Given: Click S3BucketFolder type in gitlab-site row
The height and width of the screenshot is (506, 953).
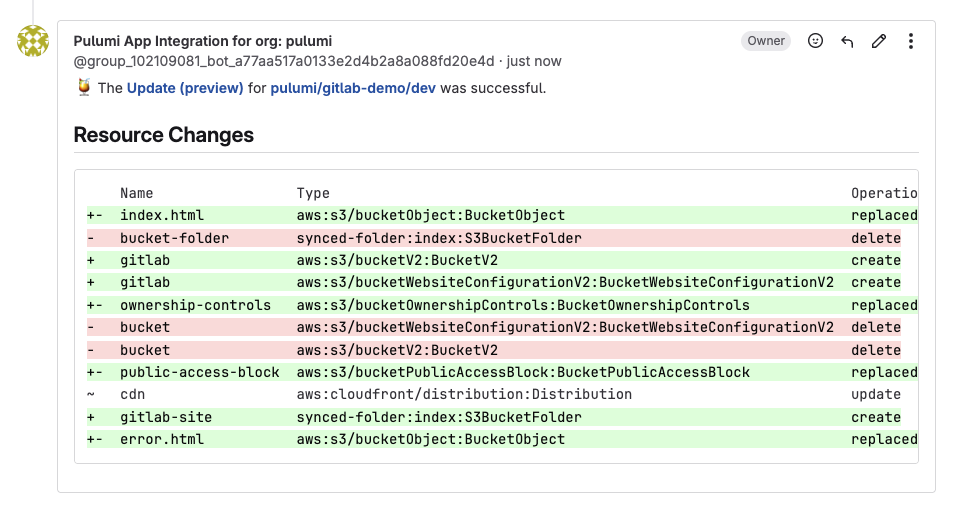Looking at the screenshot, I should click(x=439, y=417).
